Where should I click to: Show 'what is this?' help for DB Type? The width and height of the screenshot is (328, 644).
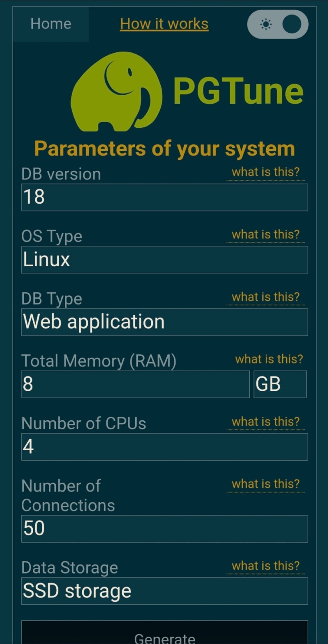point(266,297)
